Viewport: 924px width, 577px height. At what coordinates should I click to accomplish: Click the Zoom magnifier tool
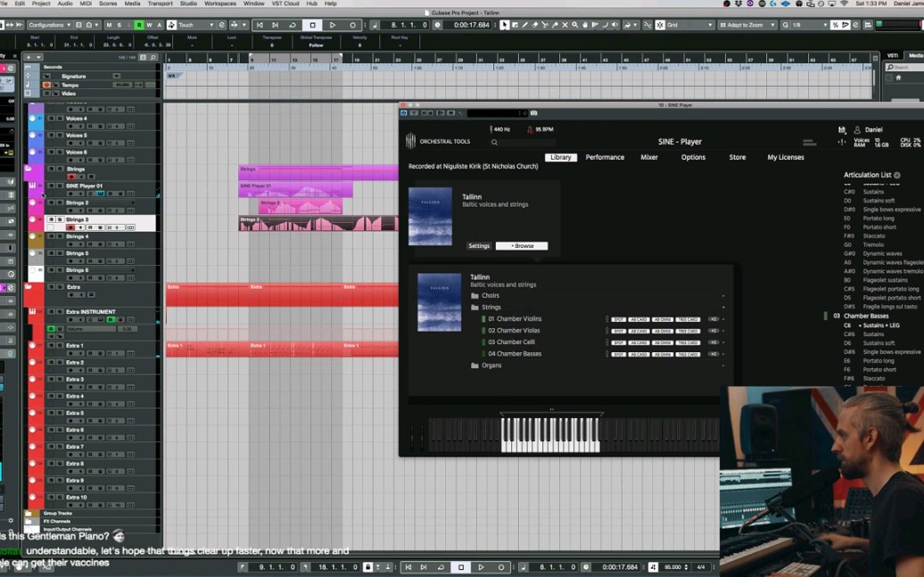(574, 24)
